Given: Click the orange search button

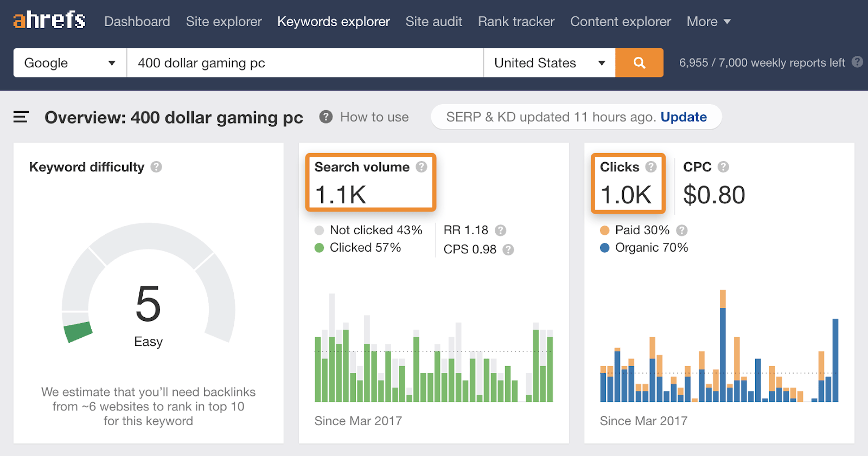Looking at the screenshot, I should (x=639, y=63).
